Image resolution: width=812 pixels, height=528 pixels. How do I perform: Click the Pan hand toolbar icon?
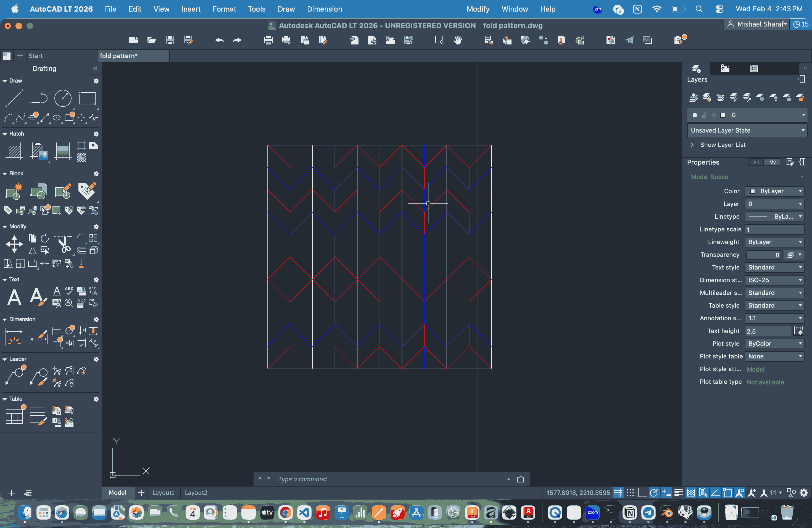[x=458, y=40]
